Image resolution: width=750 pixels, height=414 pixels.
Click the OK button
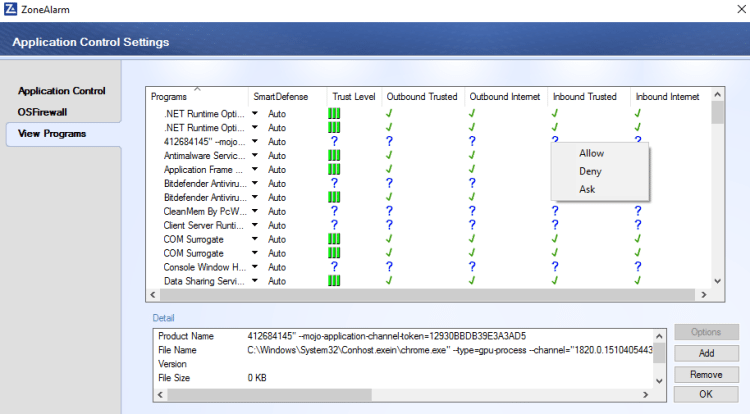(706, 394)
